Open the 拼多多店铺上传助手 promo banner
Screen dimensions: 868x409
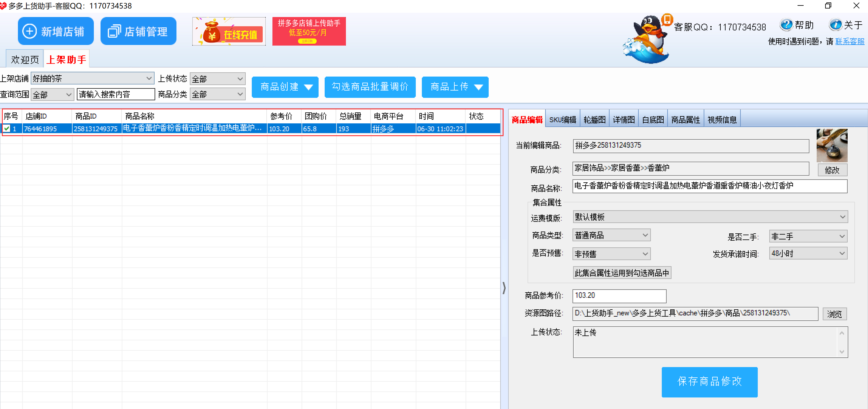coord(309,31)
